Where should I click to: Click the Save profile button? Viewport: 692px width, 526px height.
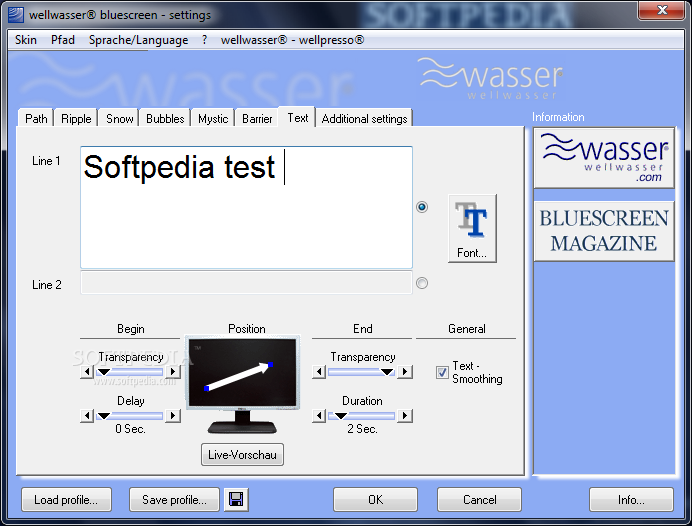coord(174,500)
